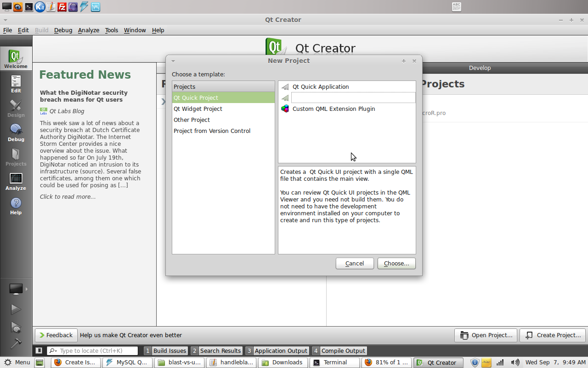Viewport: 588px width, 368px height.
Task: Open the volume speaker tray icon
Action: click(x=515, y=362)
